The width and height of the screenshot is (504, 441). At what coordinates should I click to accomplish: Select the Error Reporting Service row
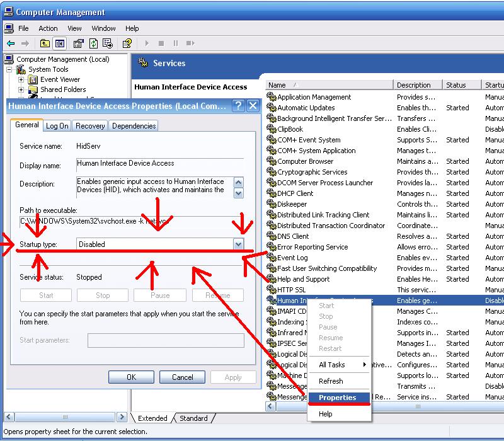point(385,247)
